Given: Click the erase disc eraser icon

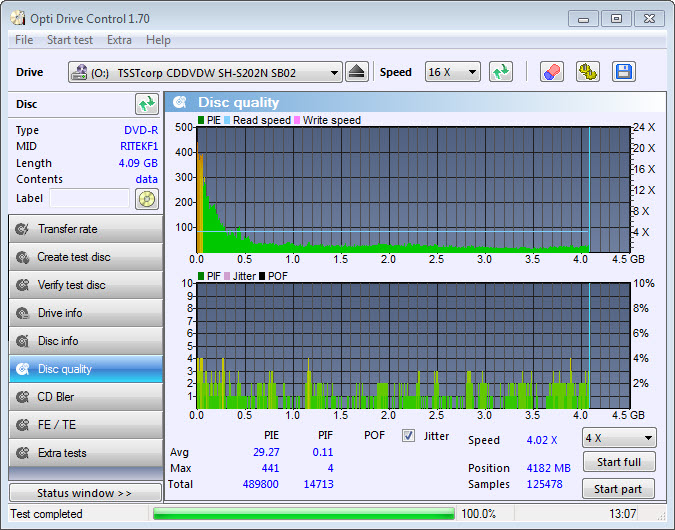Looking at the screenshot, I should pos(552,72).
